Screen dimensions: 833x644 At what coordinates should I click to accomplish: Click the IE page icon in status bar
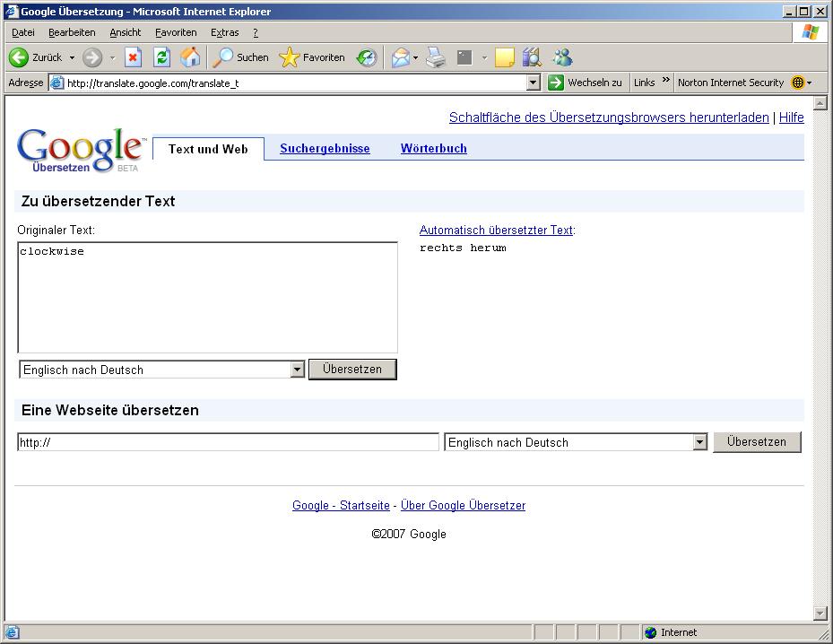13,632
